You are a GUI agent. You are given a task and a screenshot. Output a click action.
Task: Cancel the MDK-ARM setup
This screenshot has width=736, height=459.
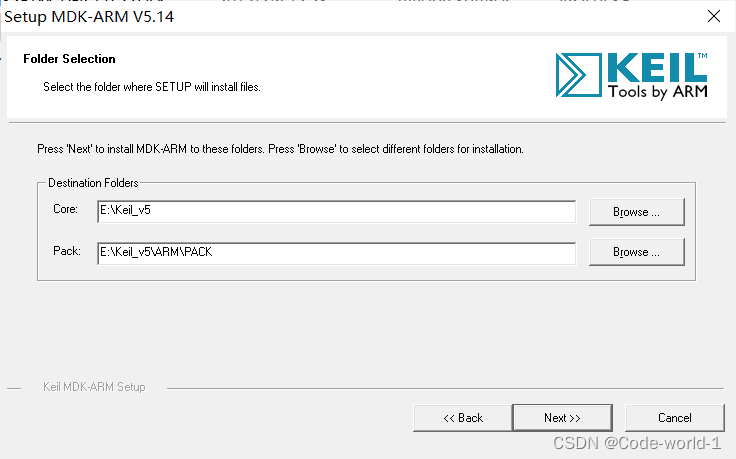[x=675, y=418]
